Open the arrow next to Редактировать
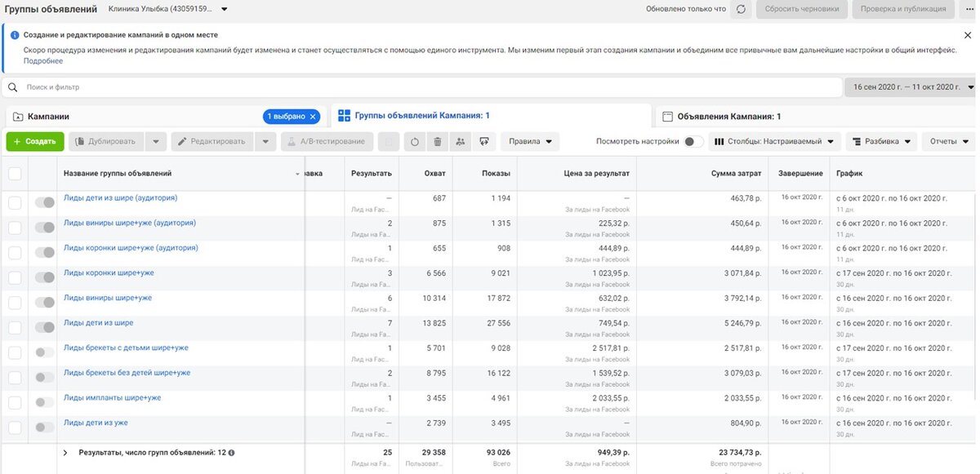Image resolution: width=980 pixels, height=474 pixels. coord(265,141)
